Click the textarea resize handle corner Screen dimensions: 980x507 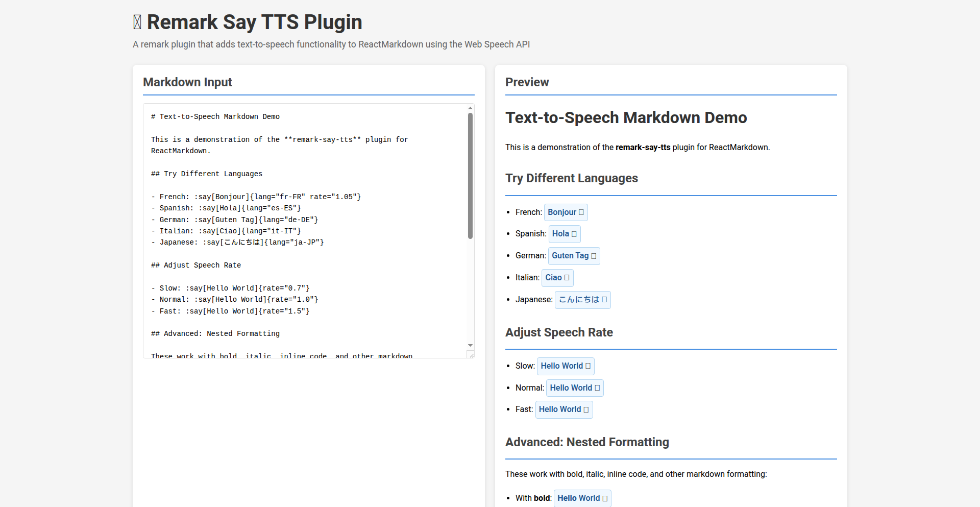click(471, 355)
